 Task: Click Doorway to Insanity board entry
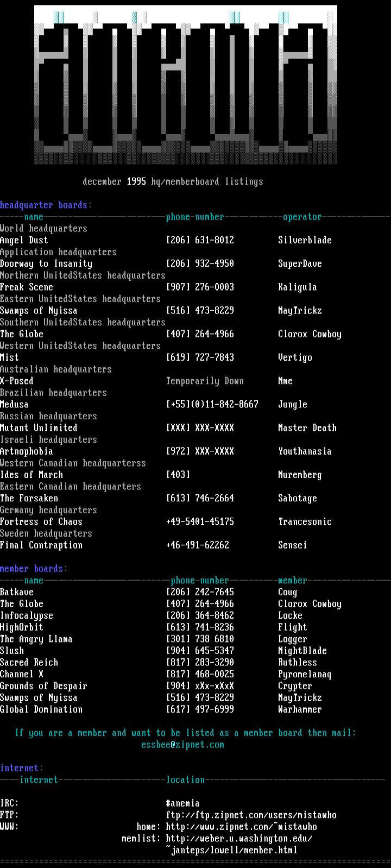[x=46, y=264]
